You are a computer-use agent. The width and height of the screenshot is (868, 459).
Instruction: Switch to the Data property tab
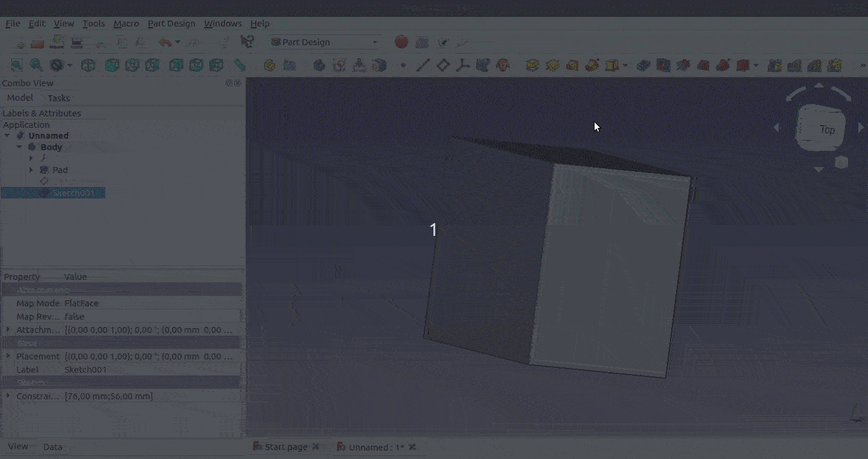(x=53, y=446)
